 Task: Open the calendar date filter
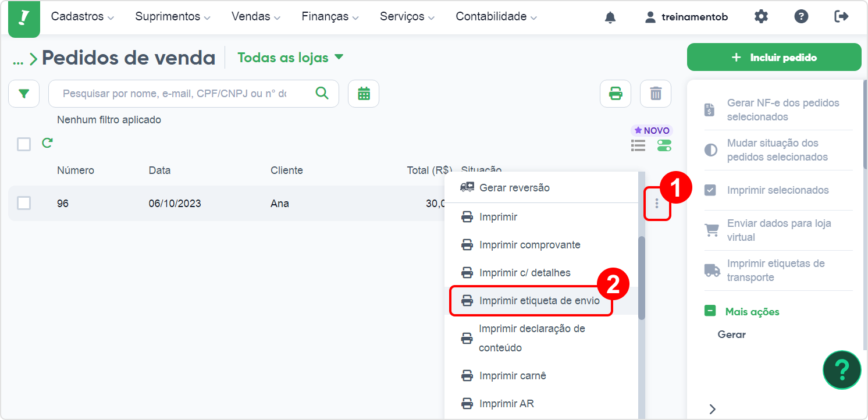[364, 94]
